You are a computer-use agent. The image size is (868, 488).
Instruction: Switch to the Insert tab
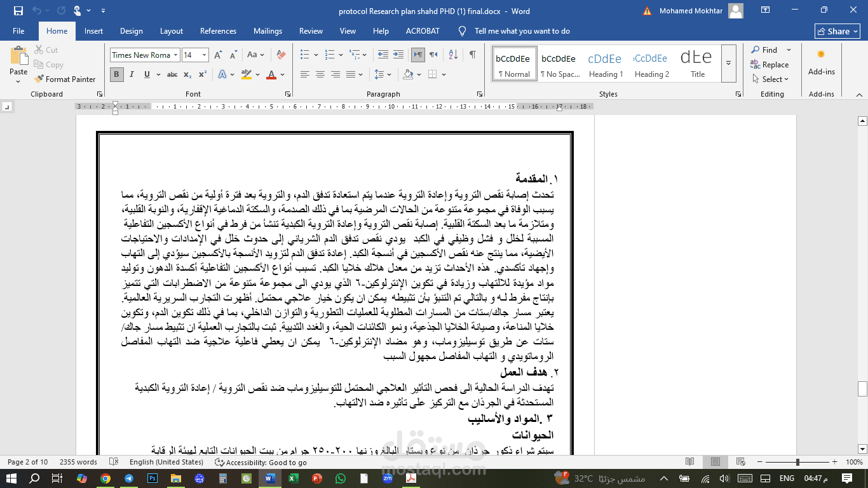click(x=93, y=30)
